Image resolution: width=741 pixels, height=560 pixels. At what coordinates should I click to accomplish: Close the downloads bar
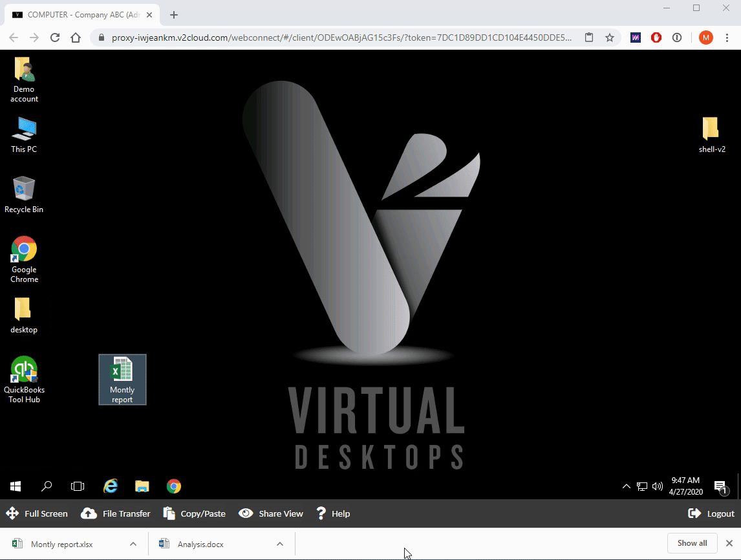click(x=729, y=543)
